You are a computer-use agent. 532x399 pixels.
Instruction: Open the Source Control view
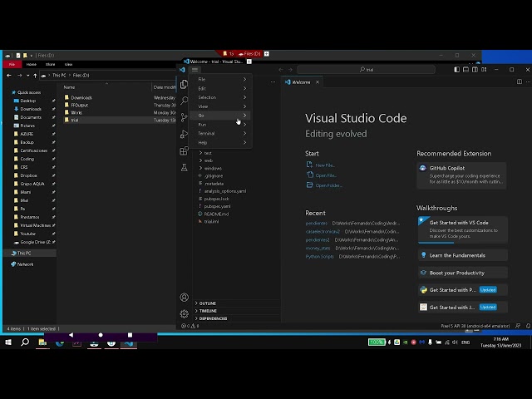[184, 117]
